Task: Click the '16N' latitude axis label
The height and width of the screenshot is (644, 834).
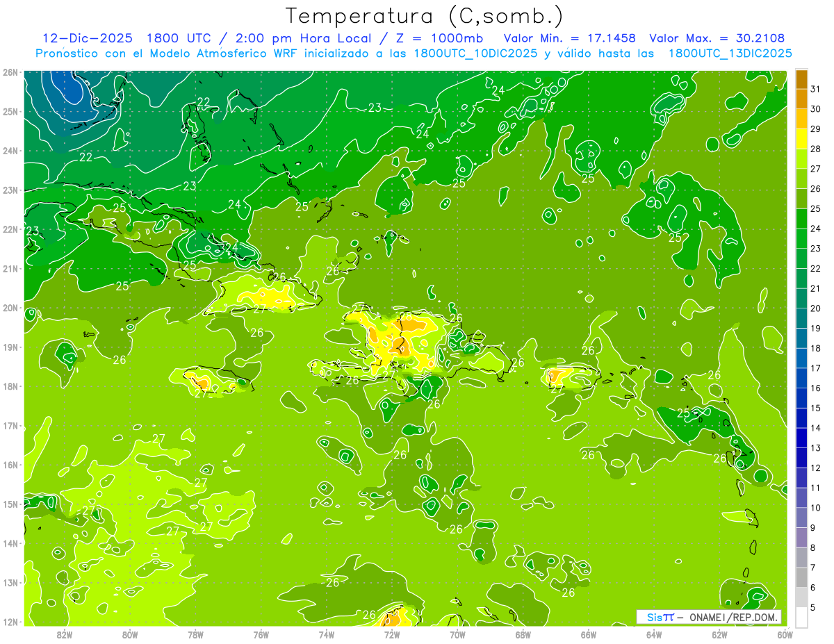Action: [10, 465]
